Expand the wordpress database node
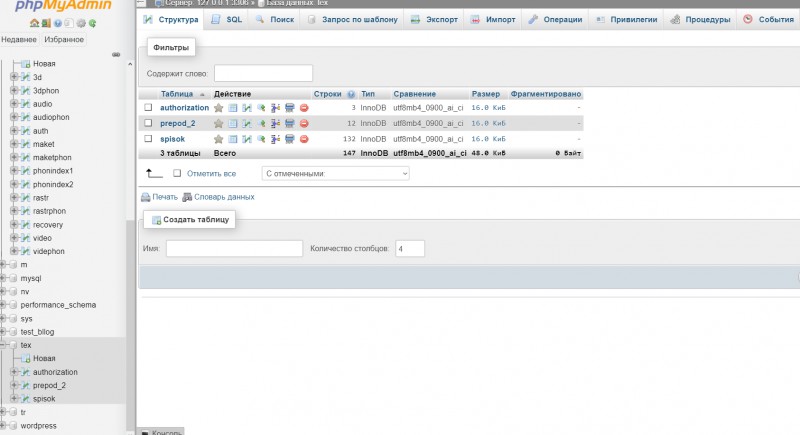Viewport: 800px width, 435px height. 3,425
